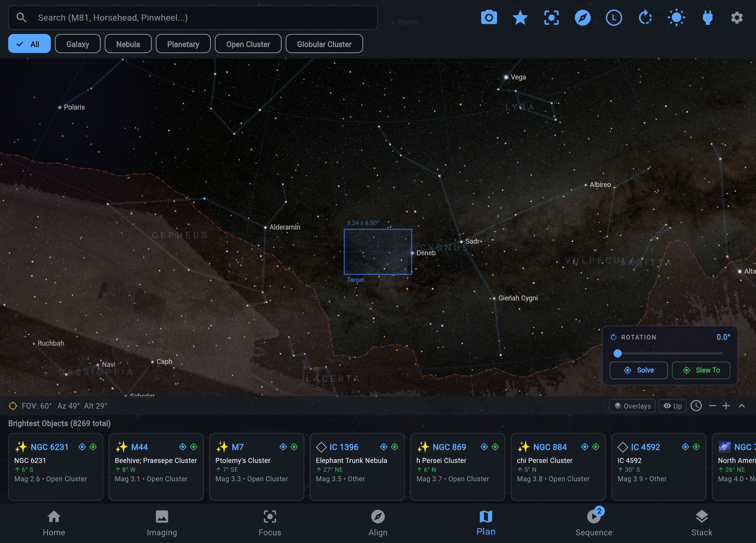This screenshot has width=756, height=543.
Task: Collapse the sky map with the chevron
Action: tap(742, 406)
